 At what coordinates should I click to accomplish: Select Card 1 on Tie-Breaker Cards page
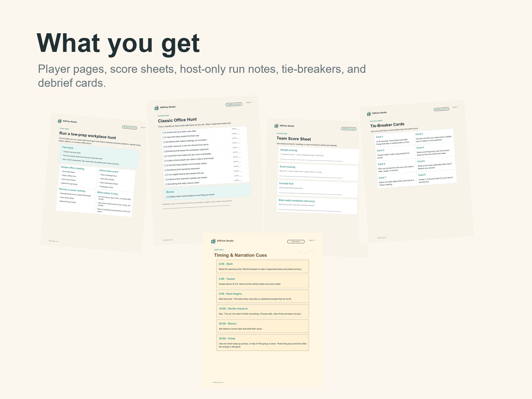[x=394, y=140]
